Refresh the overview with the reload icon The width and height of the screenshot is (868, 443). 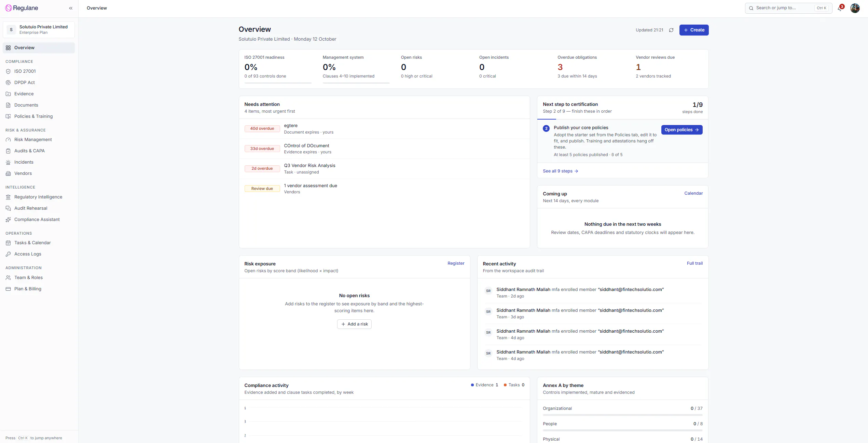tap(671, 30)
